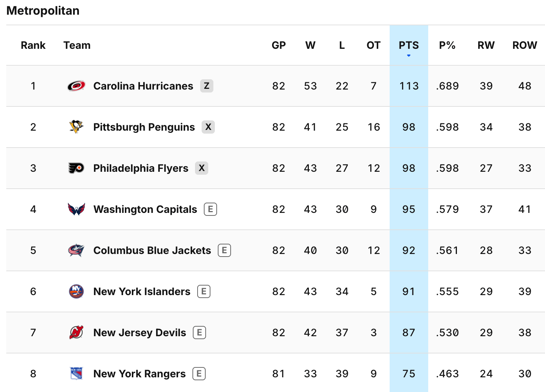Sort the table by RW header
545x392 pixels.
point(486,45)
